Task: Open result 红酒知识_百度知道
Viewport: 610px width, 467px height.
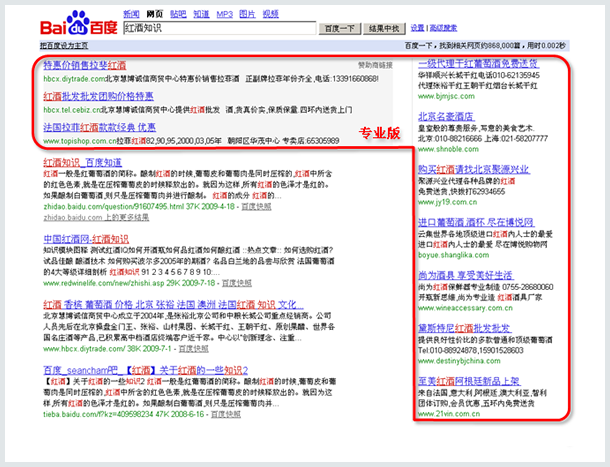Action: click(x=82, y=162)
